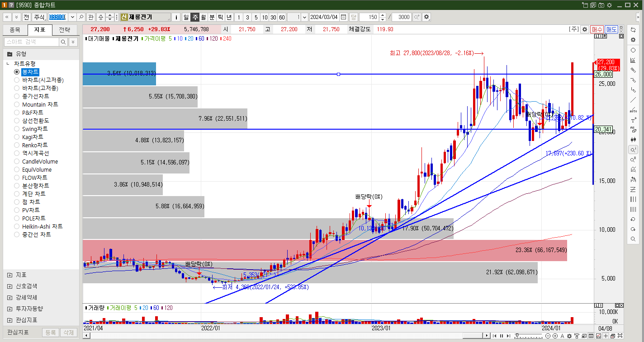
Task: Open bottom bar chart settings gear
Action: click(569, 336)
